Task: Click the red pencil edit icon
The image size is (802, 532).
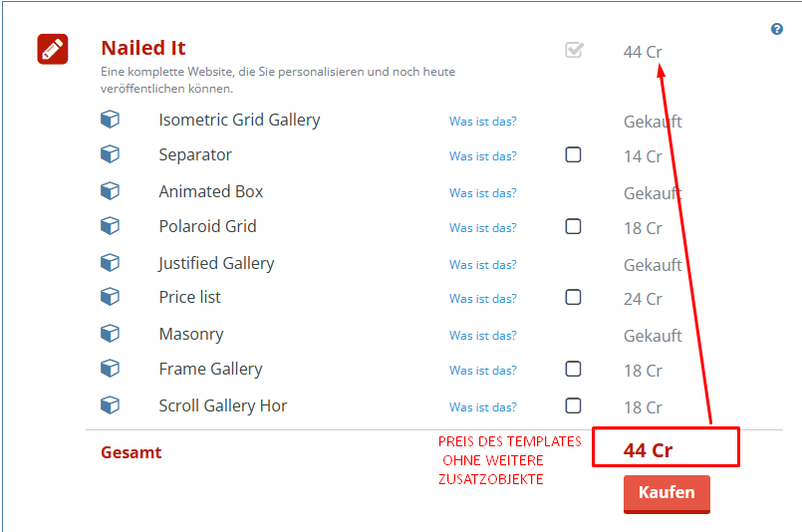Action: [x=52, y=49]
